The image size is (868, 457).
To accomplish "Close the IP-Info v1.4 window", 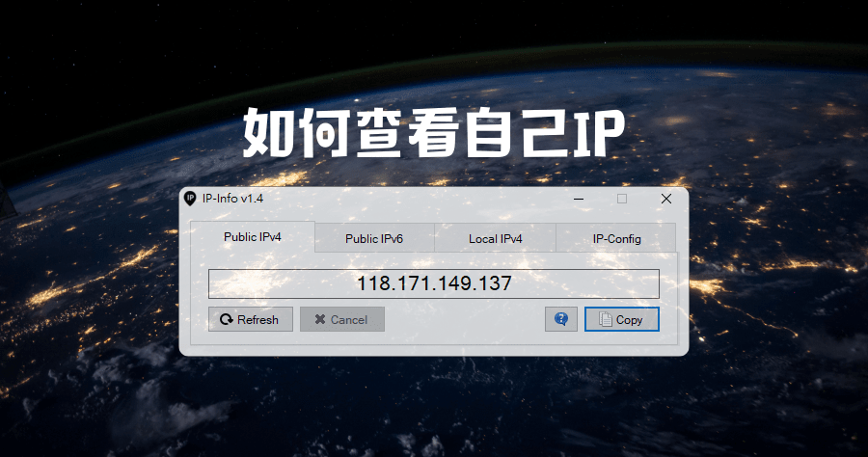I will pyautogui.click(x=665, y=199).
